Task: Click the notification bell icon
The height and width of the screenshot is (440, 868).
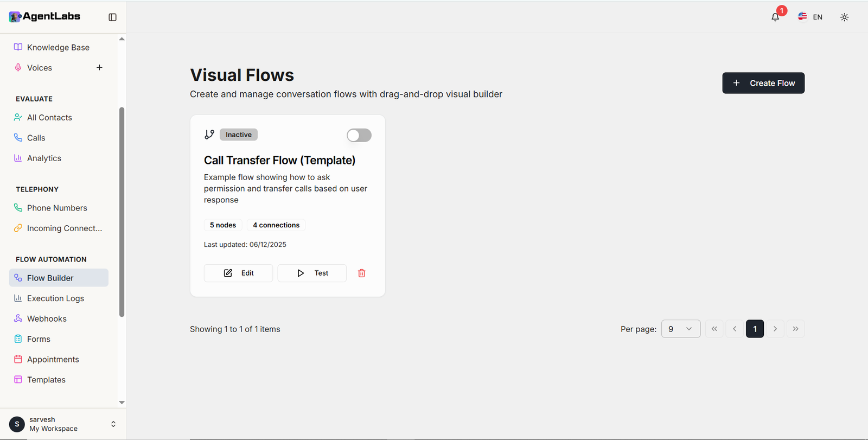Action: [775, 17]
